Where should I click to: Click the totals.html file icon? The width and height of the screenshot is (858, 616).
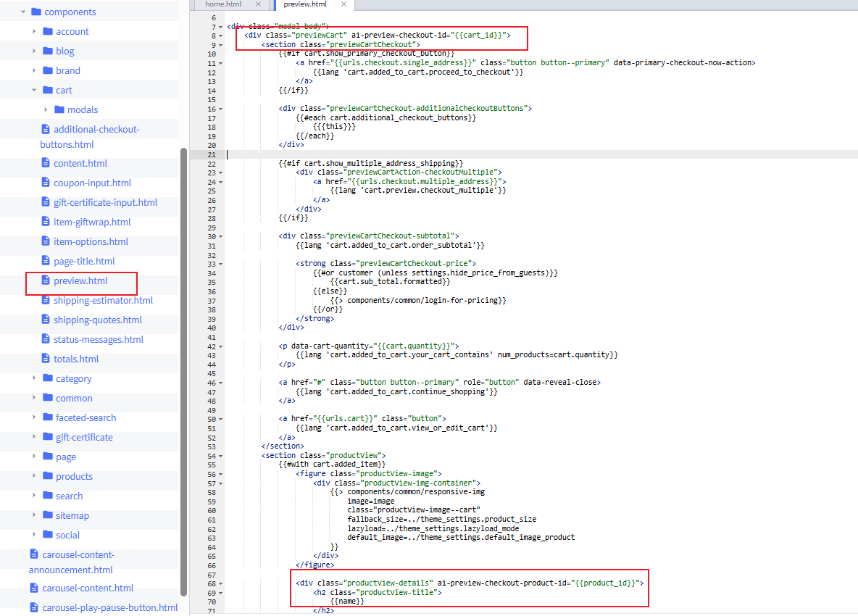[46, 359]
